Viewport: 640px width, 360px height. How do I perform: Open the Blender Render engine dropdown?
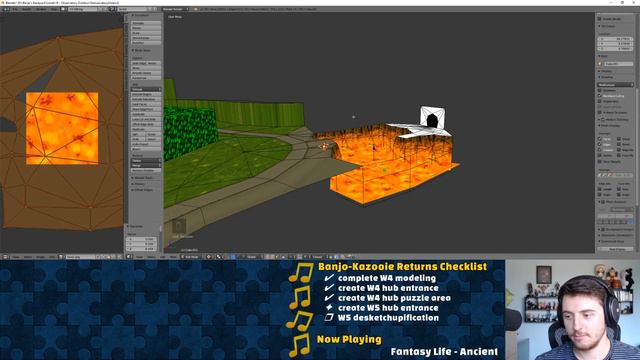tap(175, 9)
